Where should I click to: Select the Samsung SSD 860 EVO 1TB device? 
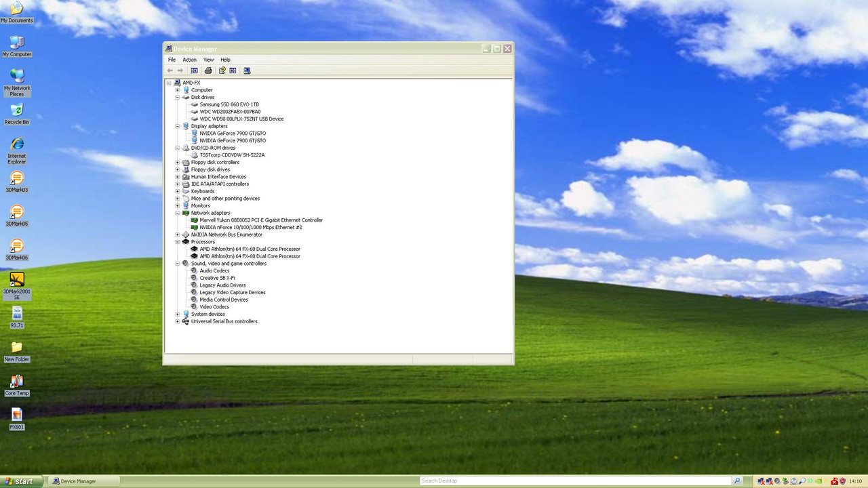(229, 104)
